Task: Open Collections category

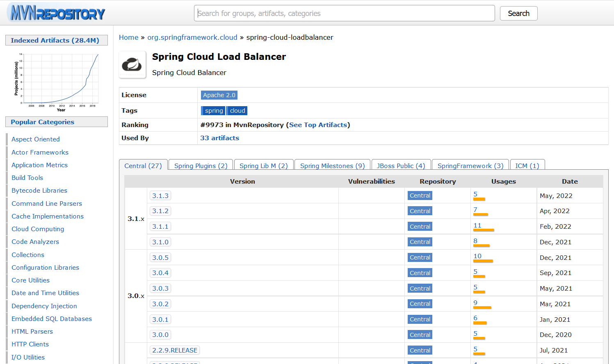Action: [x=28, y=255]
